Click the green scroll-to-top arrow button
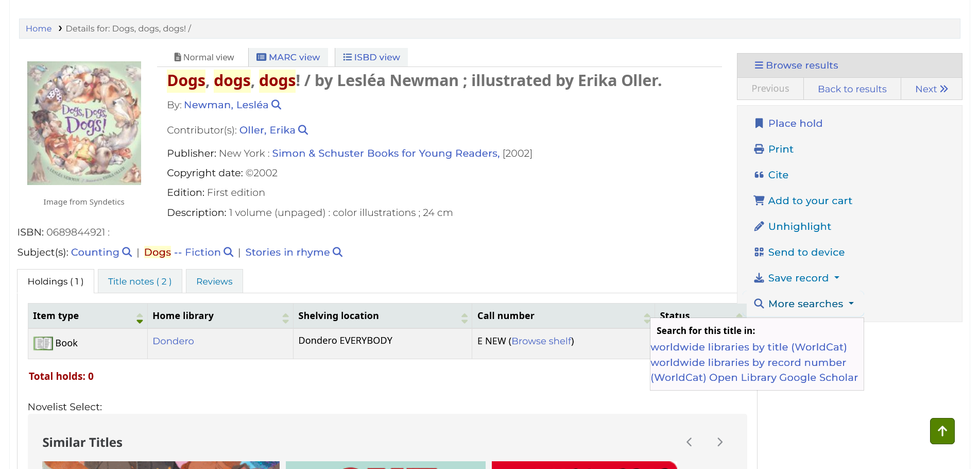 click(942, 431)
